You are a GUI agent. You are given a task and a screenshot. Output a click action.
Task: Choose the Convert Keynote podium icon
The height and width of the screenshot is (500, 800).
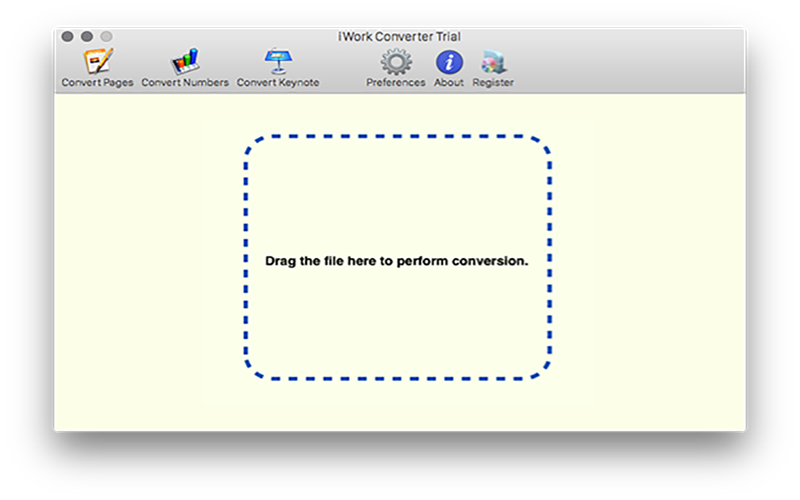278,61
